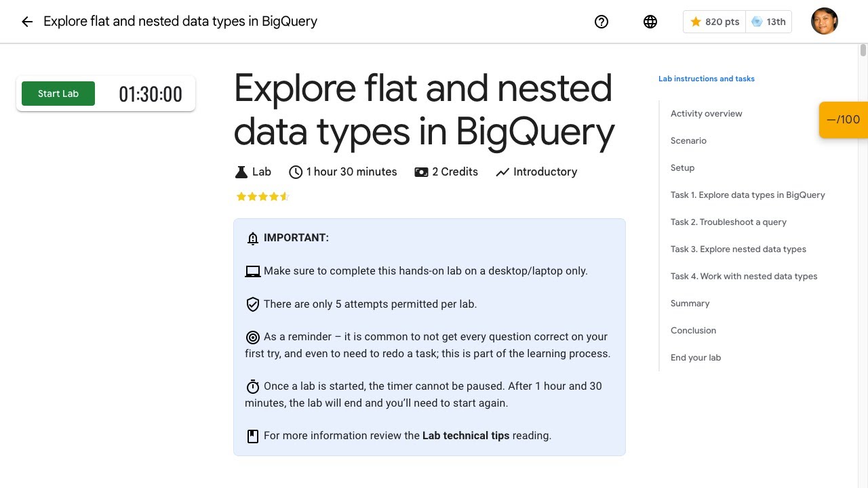Open the —/100 score panel
Screen dimensions: 868x488
[844, 120]
